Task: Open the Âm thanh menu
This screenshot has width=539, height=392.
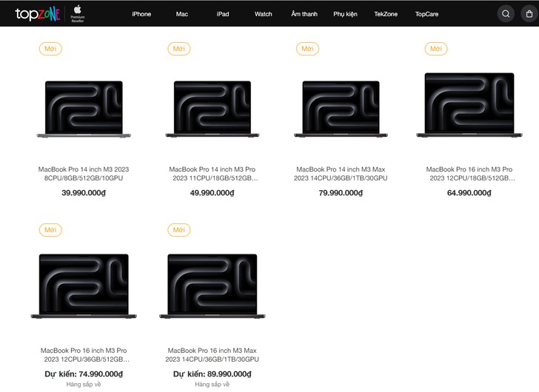Action: 303,14
